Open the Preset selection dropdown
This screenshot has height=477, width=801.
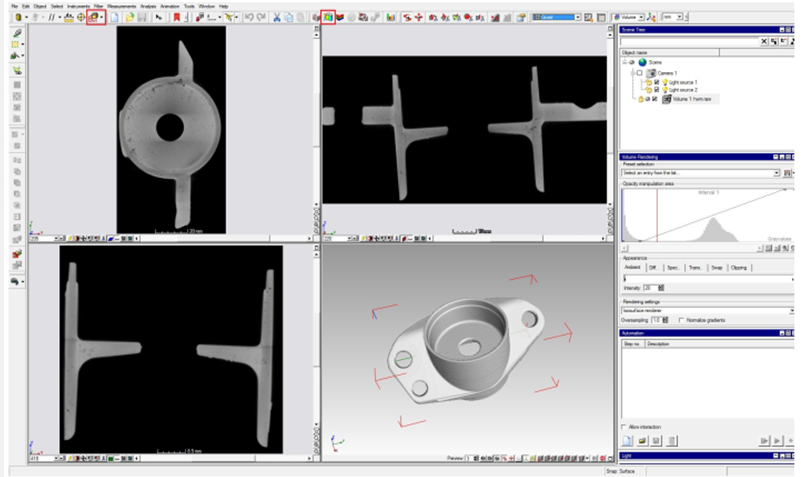(777, 173)
